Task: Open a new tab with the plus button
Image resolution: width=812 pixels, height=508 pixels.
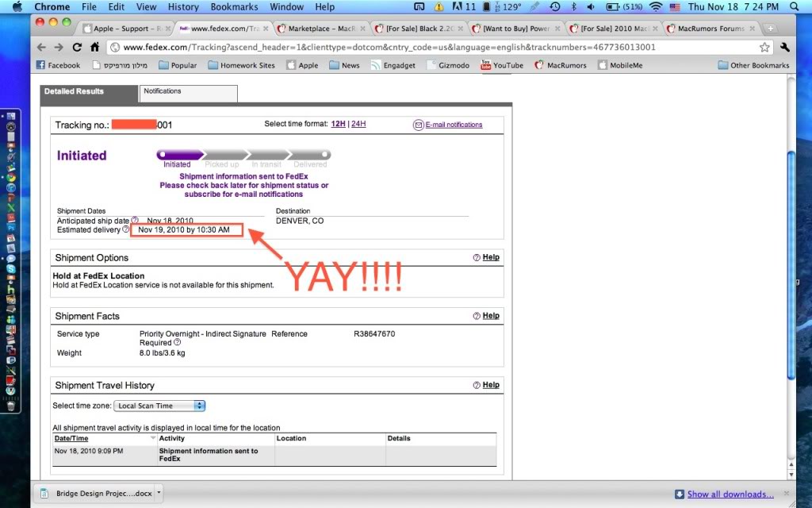Action: pos(771,29)
